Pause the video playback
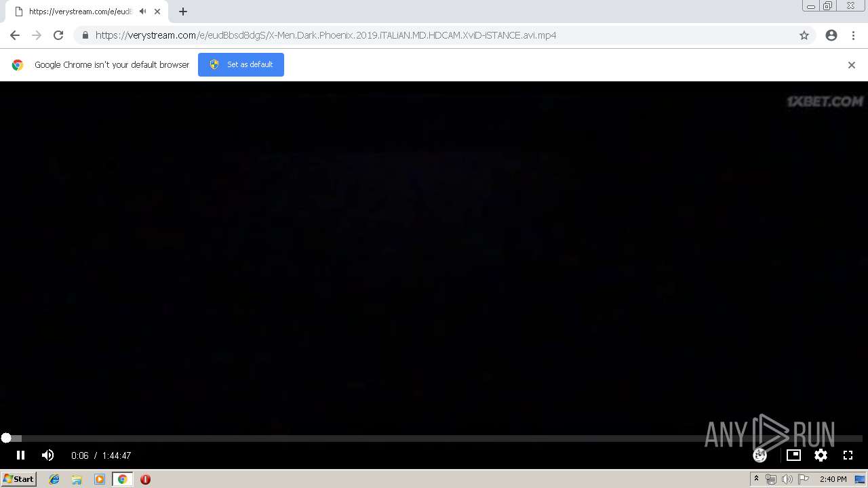This screenshot has height=488, width=868. (20, 455)
